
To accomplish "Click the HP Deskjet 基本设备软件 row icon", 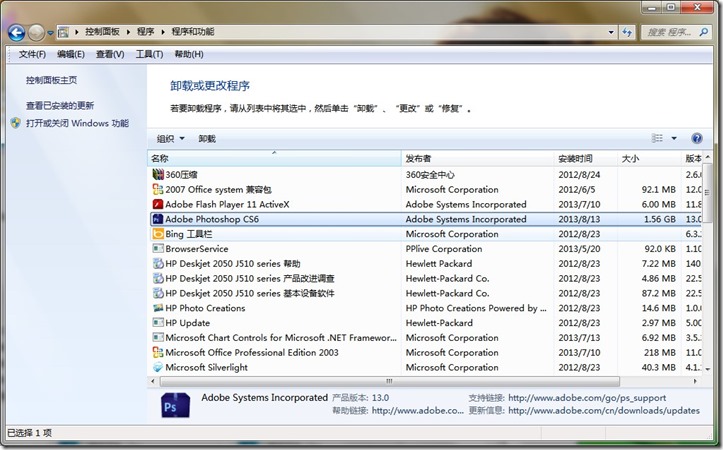I will pyautogui.click(x=158, y=293).
